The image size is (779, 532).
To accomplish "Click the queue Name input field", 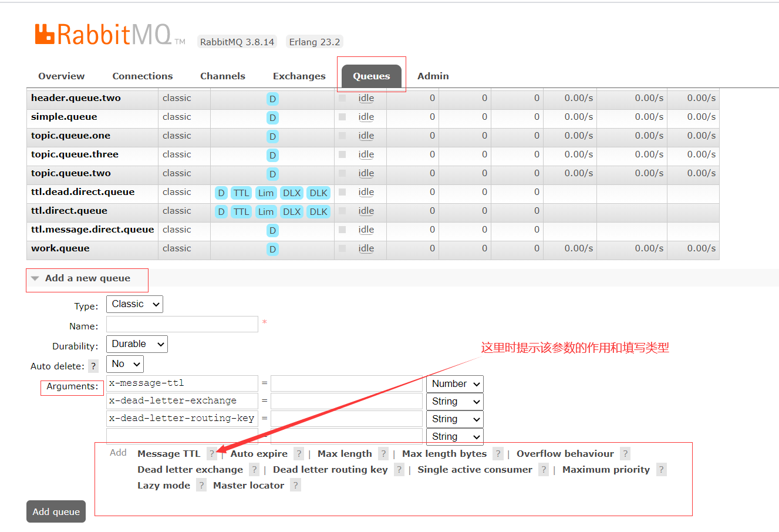I will click(x=182, y=324).
